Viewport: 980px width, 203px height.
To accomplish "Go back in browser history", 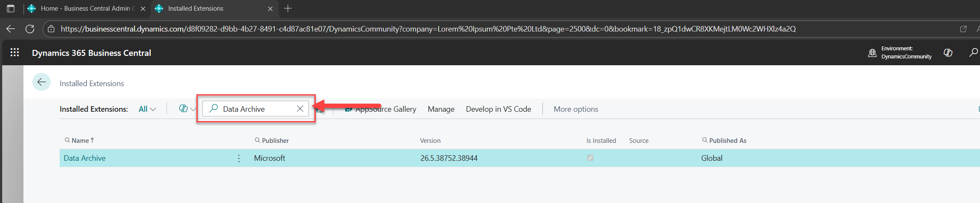I will tap(11, 29).
